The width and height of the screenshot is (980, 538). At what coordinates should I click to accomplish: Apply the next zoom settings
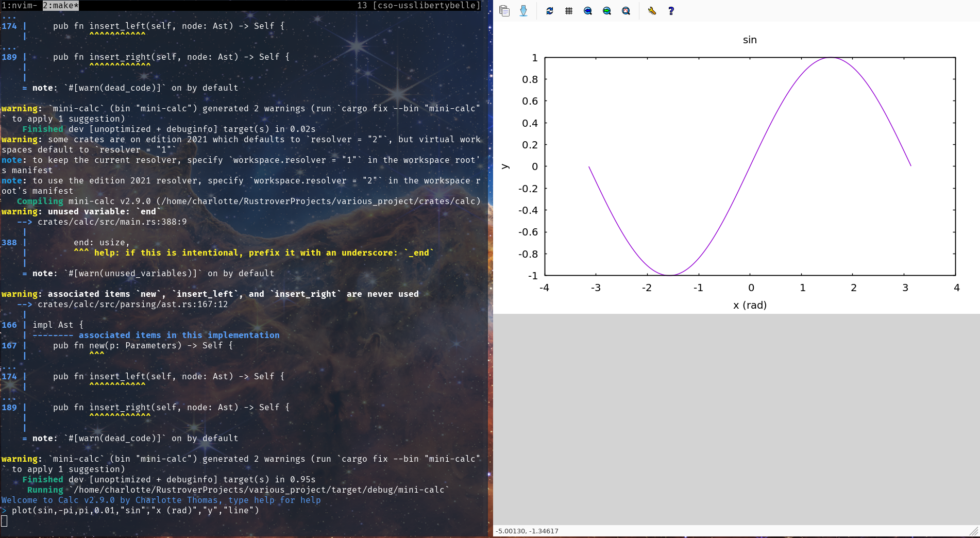point(607,11)
